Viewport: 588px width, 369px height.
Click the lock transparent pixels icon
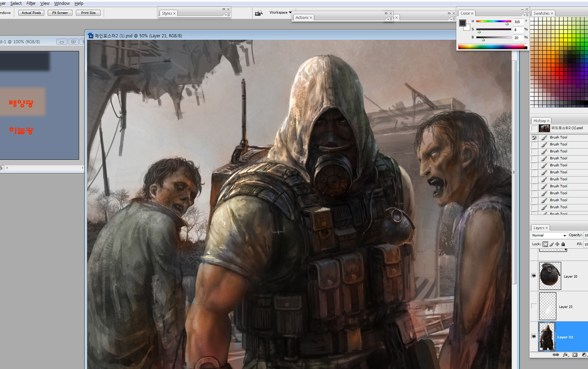pos(545,244)
